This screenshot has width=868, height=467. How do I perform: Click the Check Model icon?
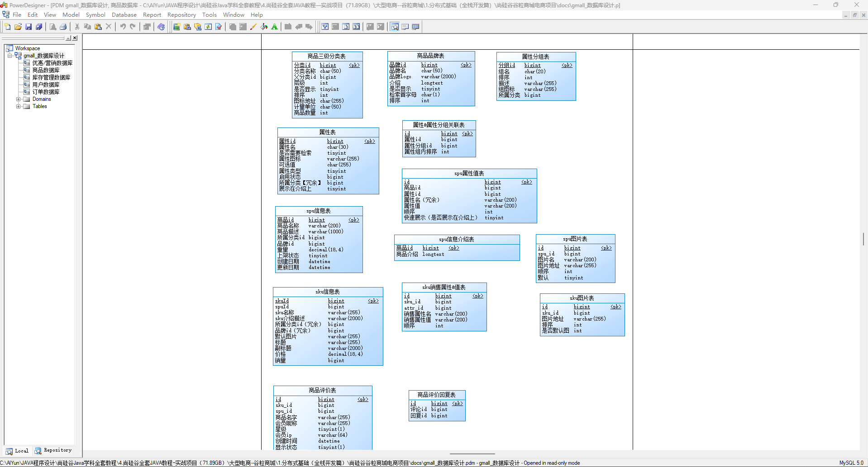(x=219, y=27)
